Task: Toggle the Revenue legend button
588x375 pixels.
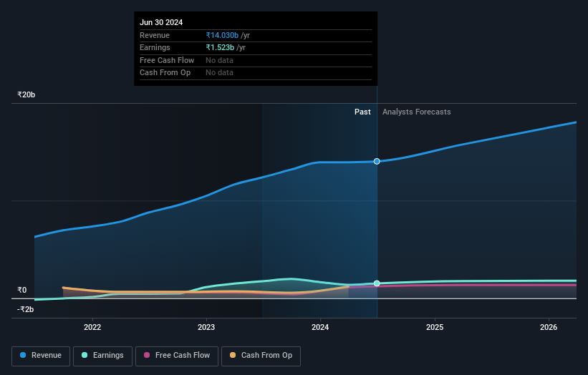Action: 41,356
